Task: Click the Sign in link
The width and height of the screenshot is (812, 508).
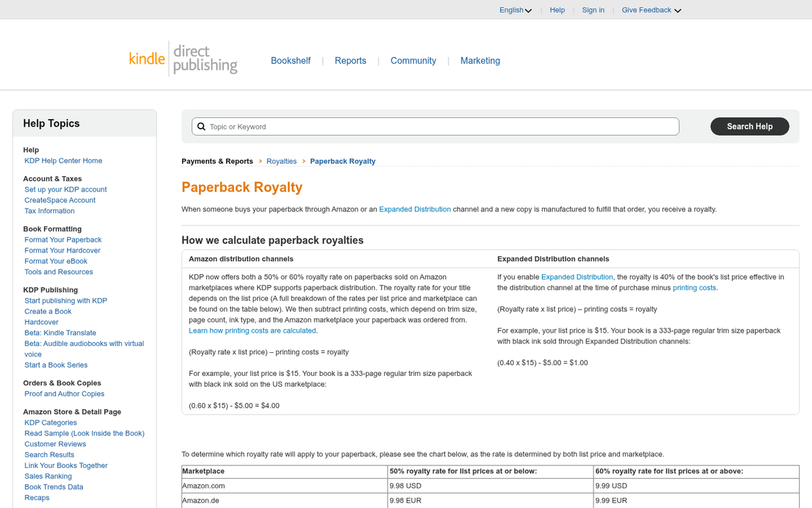Action: point(593,9)
